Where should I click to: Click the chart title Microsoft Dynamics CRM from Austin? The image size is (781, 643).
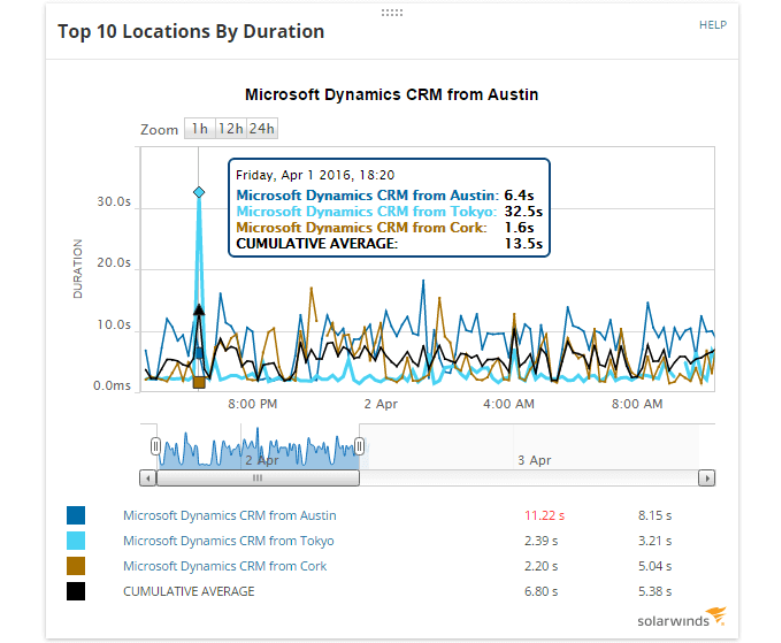pos(391,95)
